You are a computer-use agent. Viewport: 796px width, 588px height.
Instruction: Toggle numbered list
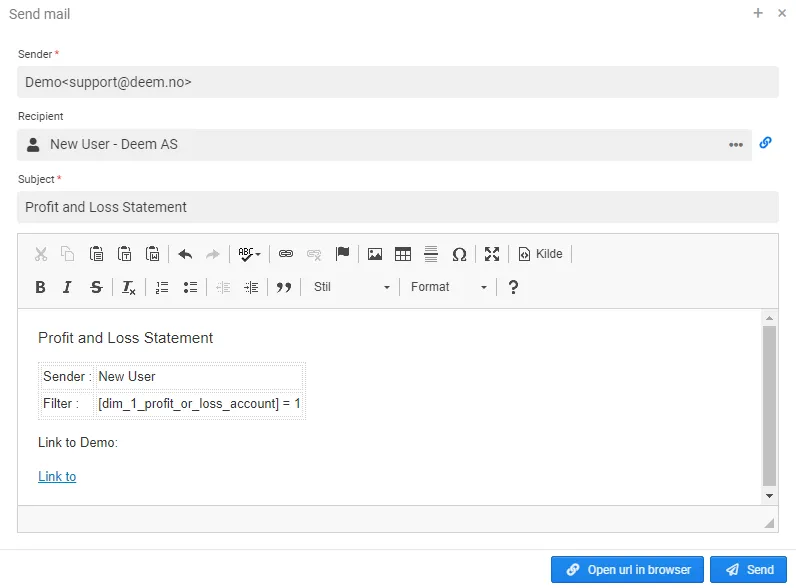[162, 287]
